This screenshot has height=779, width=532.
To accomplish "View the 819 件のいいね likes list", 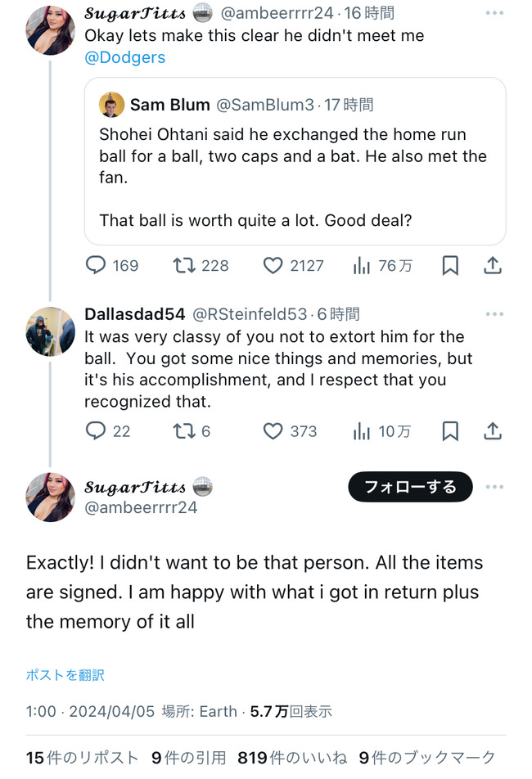I will click(x=292, y=758).
